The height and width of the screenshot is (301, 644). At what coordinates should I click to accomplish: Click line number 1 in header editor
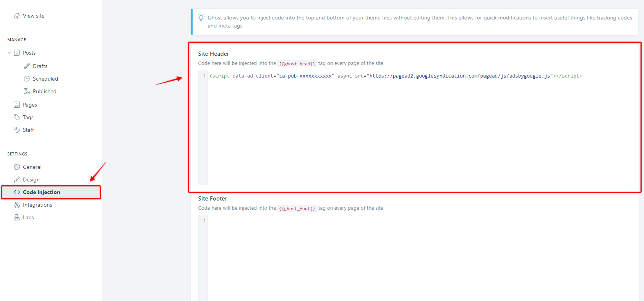(204, 76)
